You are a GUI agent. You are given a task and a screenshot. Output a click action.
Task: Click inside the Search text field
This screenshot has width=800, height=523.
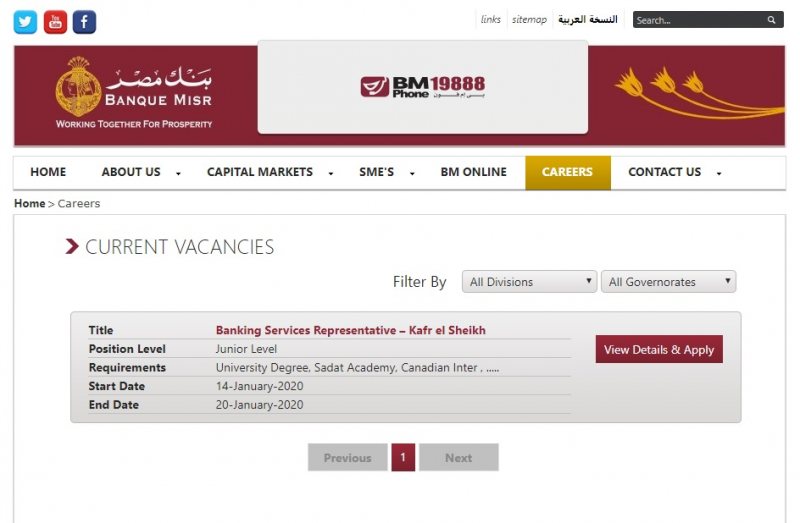coord(697,20)
